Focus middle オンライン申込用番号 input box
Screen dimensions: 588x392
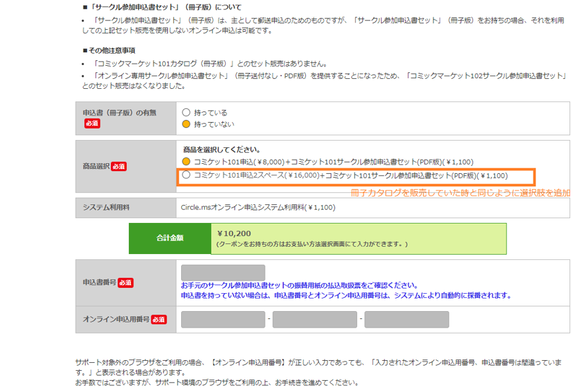[315, 320]
